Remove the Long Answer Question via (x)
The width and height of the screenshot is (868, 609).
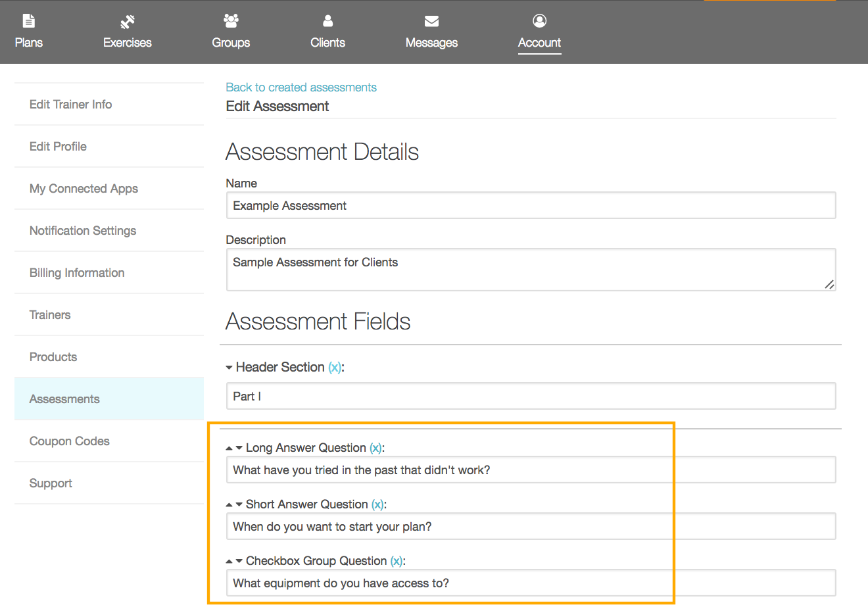376,448
